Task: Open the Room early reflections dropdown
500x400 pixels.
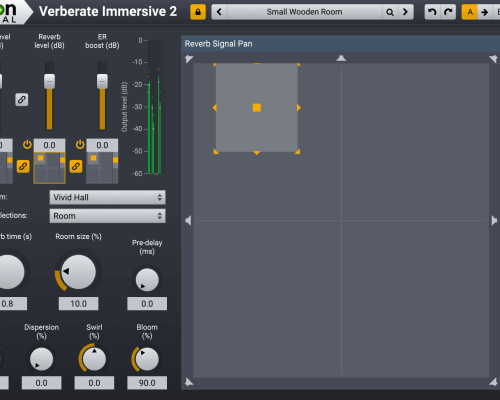Action: [107, 216]
